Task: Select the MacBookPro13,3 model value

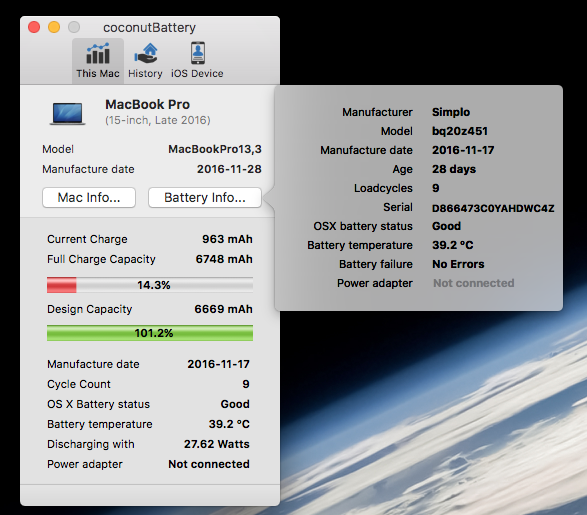Action: [215, 149]
